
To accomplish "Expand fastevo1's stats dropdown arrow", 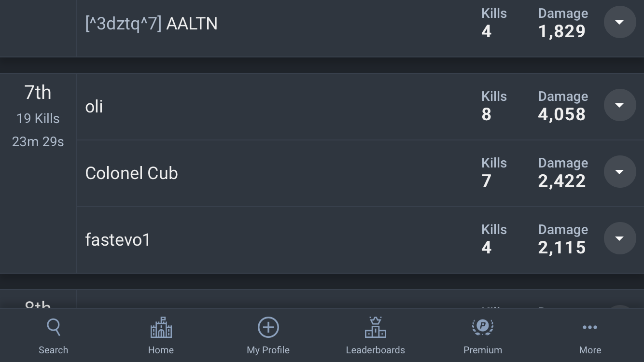I will coord(620,238).
